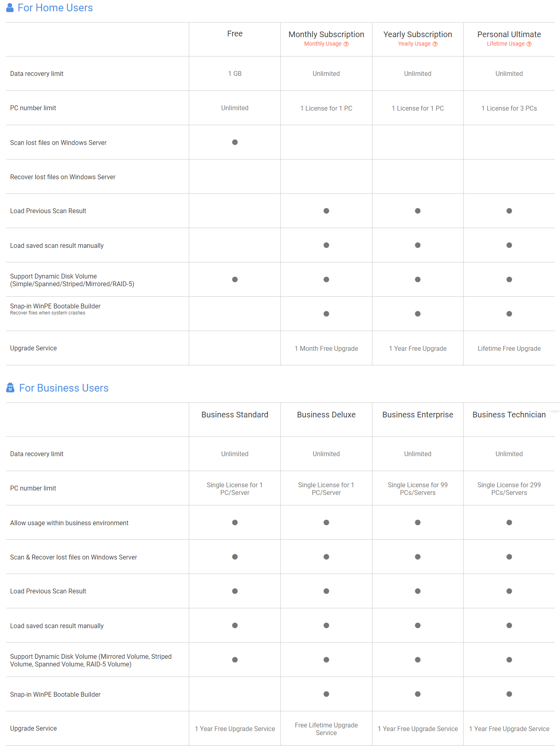Click the Lifetime Free Upgrade cell
Viewport: 560px width, 746px height.
509,348
